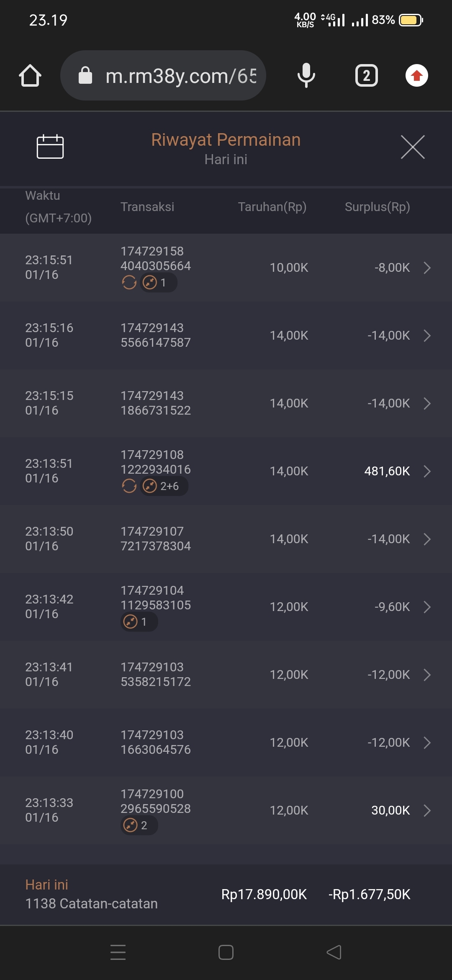Image resolution: width=452 pixels, height=980 pixels.
Task: Tap the microphone voice search icon
Action: (x=306, y=76)
